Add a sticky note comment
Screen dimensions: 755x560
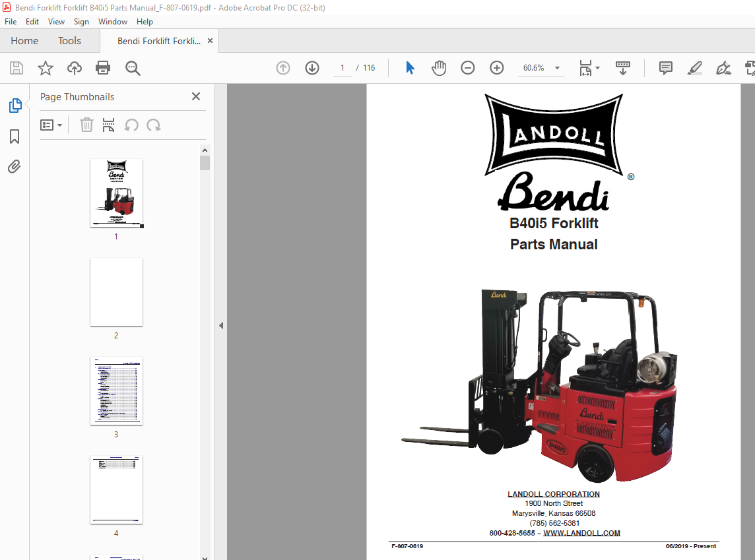tap(665, 68)
